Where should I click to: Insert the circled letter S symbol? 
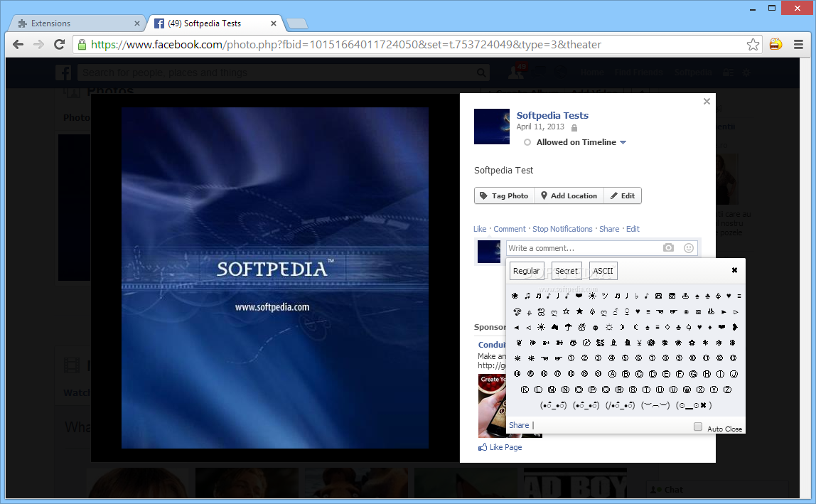633,390
